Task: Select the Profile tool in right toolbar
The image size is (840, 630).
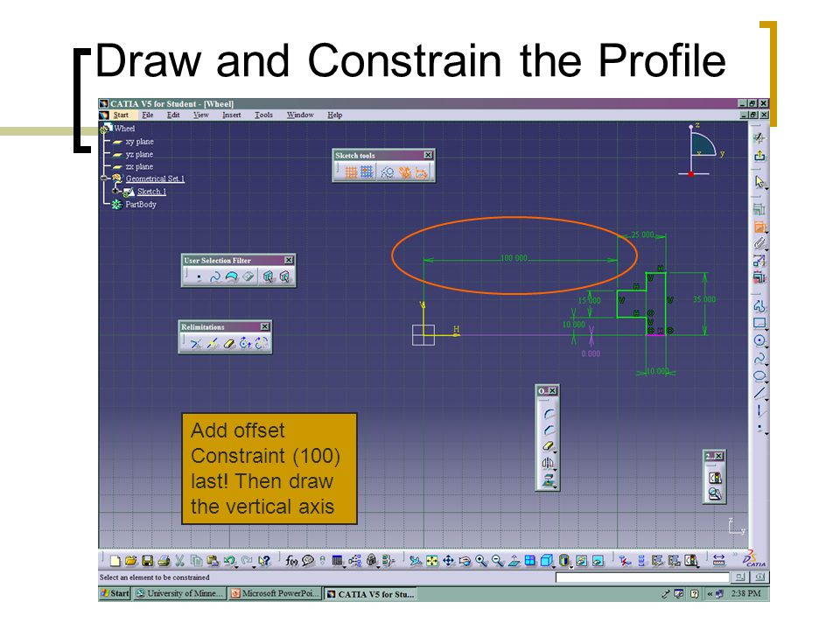Action: point(759,306)
